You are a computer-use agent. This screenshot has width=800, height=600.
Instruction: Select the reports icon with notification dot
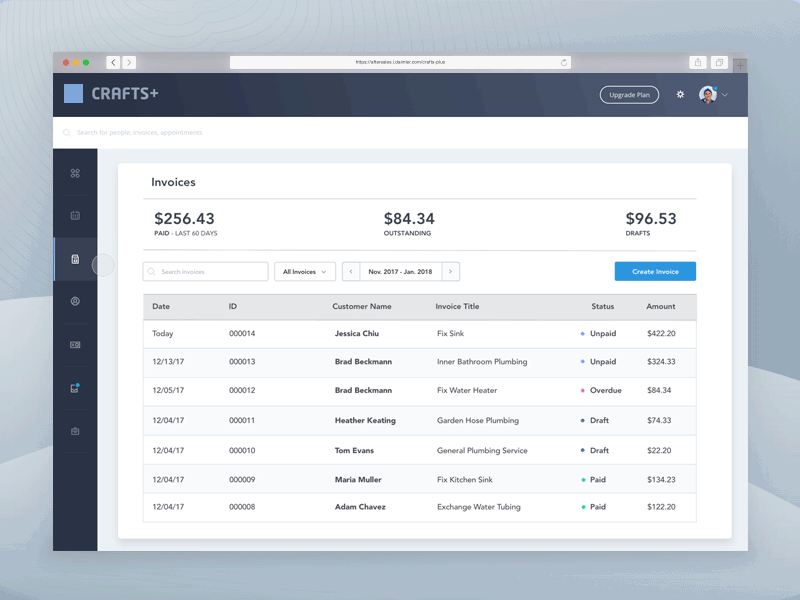pos(76,388)
